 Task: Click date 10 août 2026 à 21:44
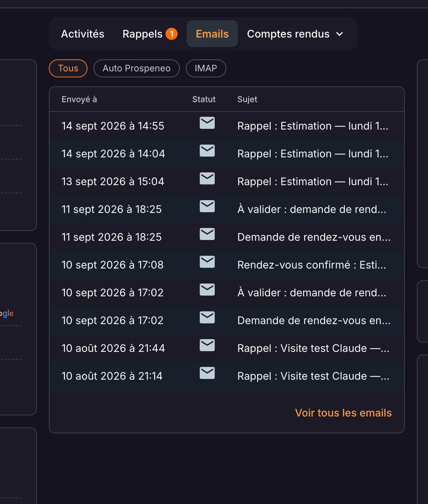pos(113,348)
